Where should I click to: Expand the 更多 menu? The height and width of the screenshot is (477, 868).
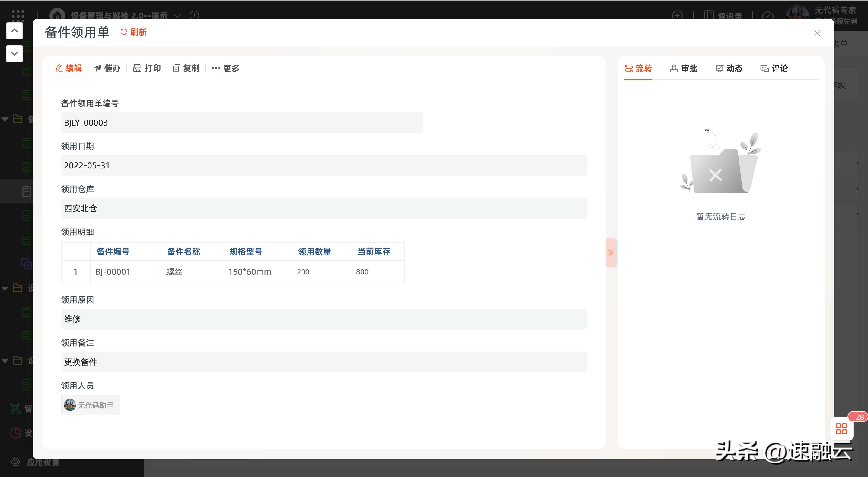pos(226,68)
